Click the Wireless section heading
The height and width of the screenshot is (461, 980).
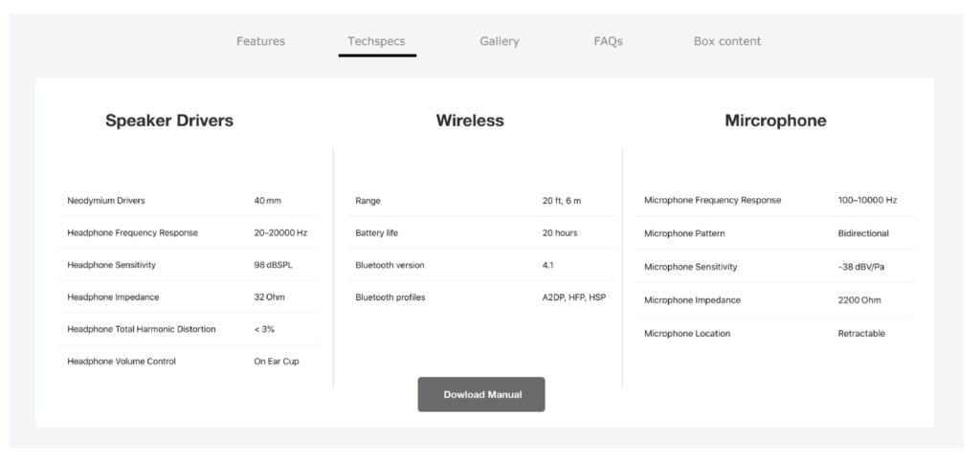pos(470,121)
